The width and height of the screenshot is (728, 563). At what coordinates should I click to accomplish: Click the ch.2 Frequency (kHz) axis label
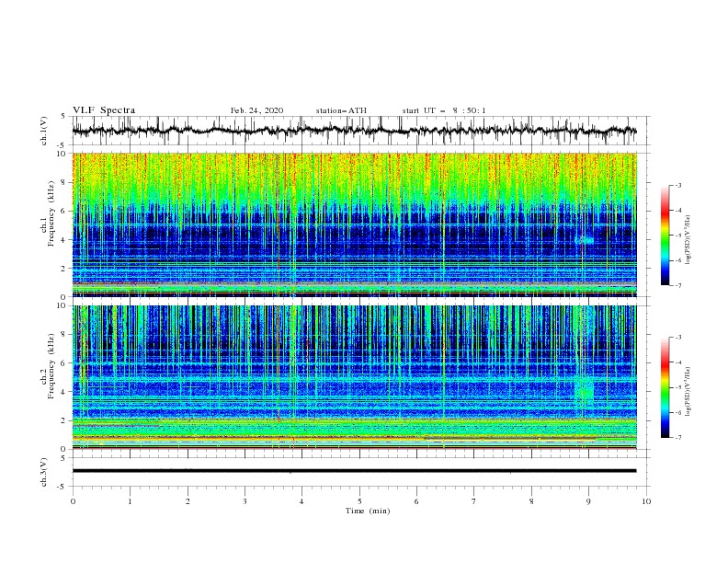coord(48,366)
